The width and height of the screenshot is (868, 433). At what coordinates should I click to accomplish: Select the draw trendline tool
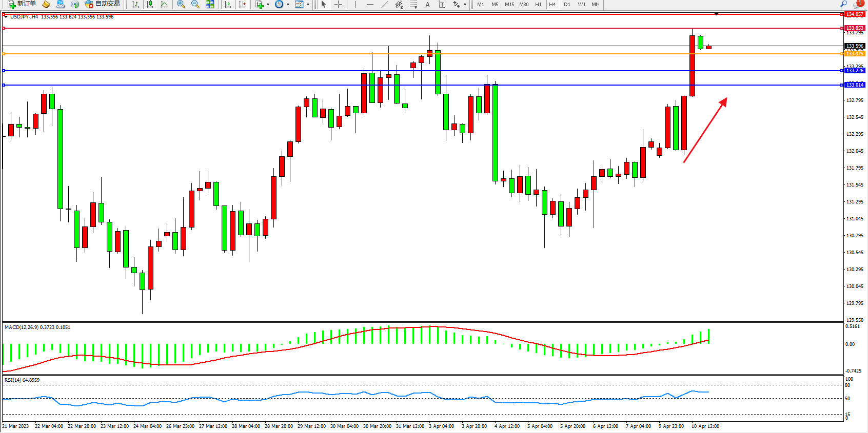[x=384, y=4]
